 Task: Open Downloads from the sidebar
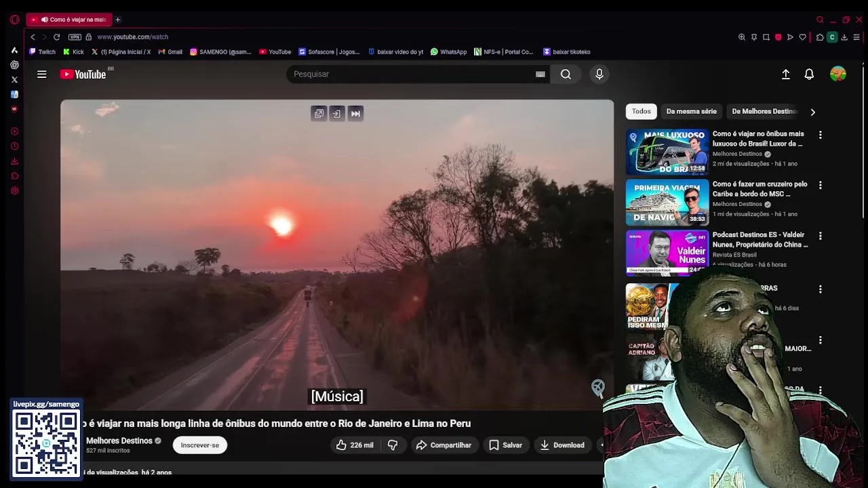pyautogui.click(x=14, y=161)
